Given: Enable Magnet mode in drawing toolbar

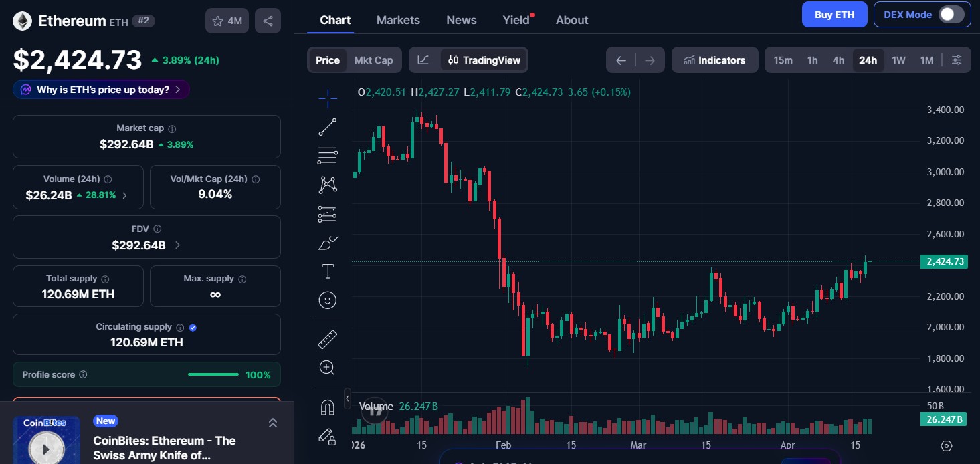Looking at the screenshot, I should pos(327,406).
